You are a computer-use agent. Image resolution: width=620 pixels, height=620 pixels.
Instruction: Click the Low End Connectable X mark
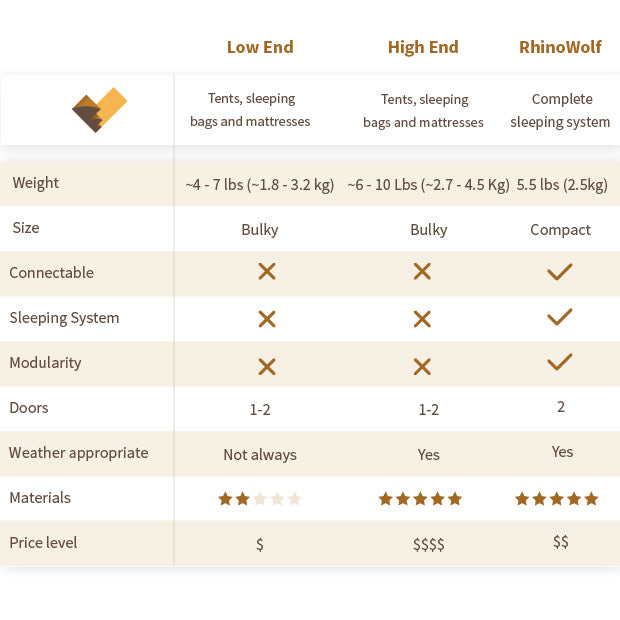tap(267, 272)
